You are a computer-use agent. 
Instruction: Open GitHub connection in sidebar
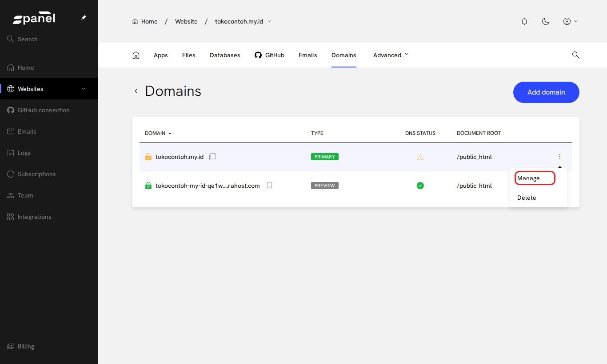49,110
